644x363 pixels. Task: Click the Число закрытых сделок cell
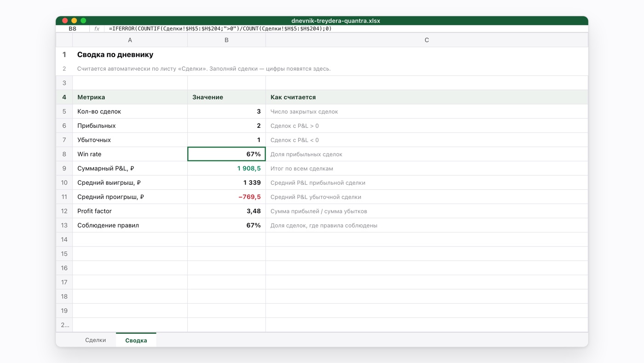click(426, 111)
